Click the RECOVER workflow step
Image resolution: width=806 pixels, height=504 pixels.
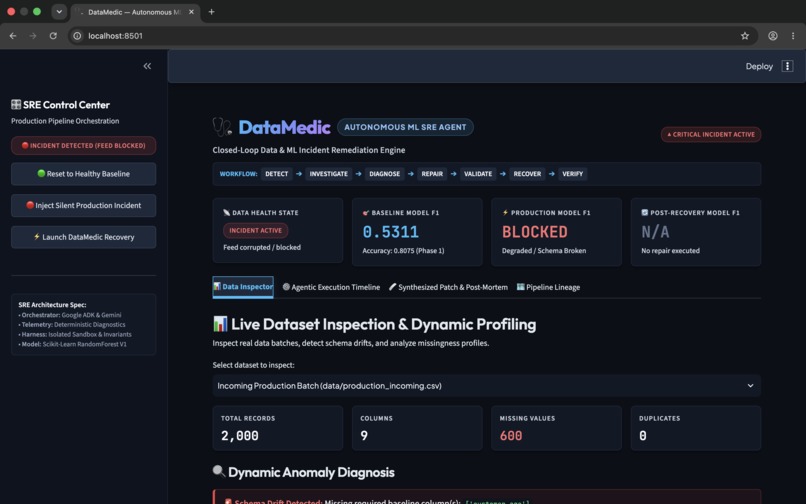(x=527, y=174)
